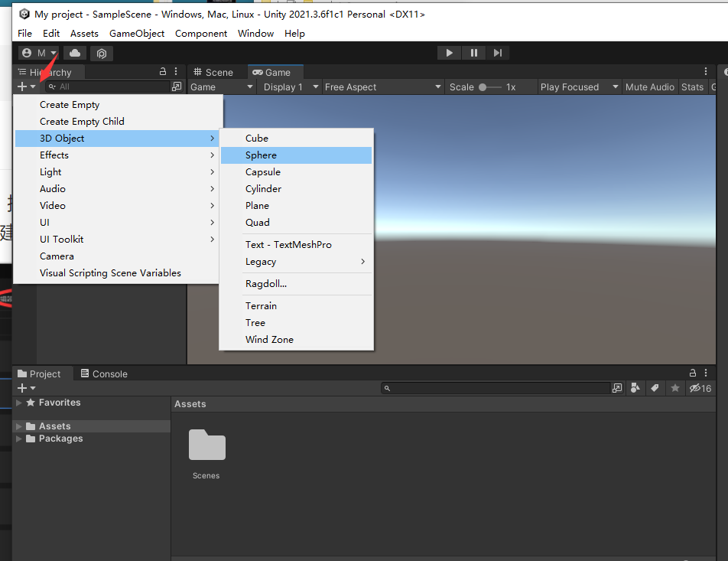Save the search as a favorite
This screenshot has height=561, width=728.
(675, 388)
